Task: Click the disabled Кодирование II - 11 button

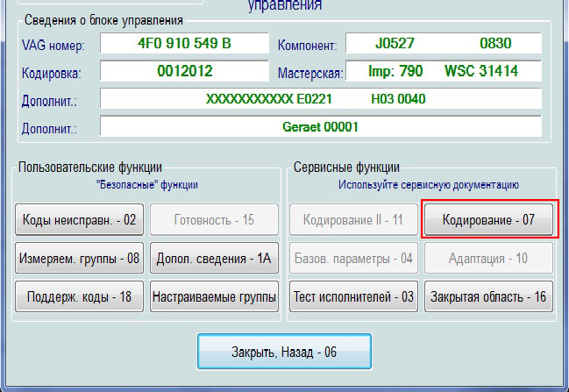Action: [353, 219]
